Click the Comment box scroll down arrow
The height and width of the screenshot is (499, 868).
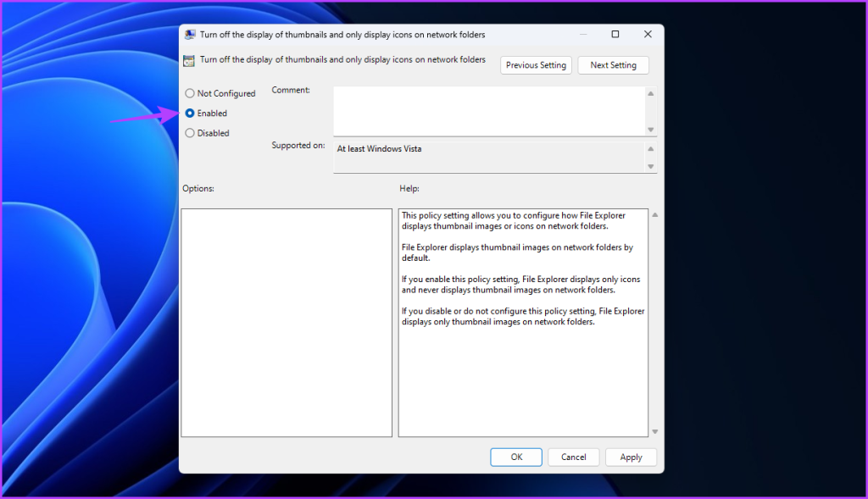click(x=651, y=130)
